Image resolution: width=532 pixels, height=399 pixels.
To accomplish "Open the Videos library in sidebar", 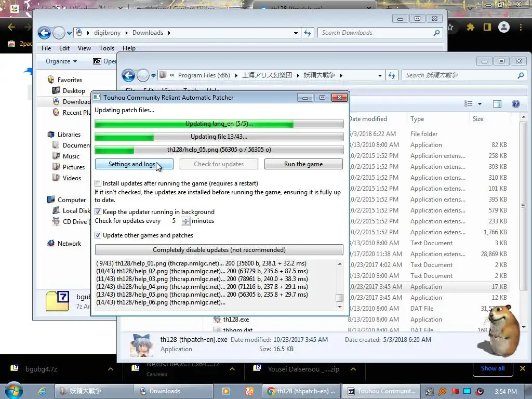I will (72, 178).
